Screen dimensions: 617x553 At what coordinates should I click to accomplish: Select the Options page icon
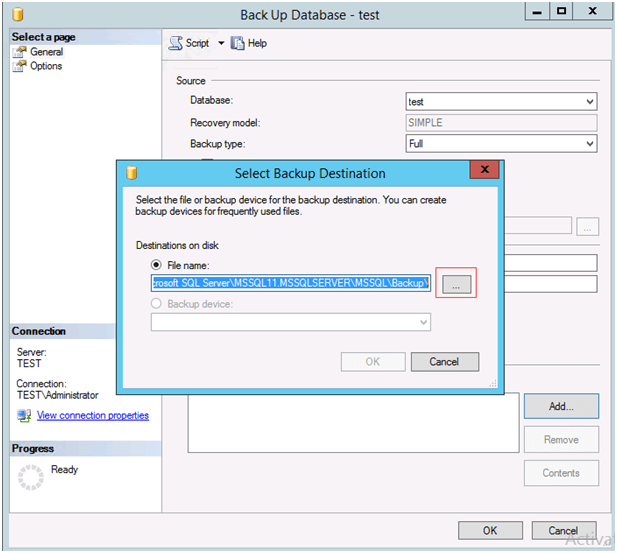coord(19,66)
